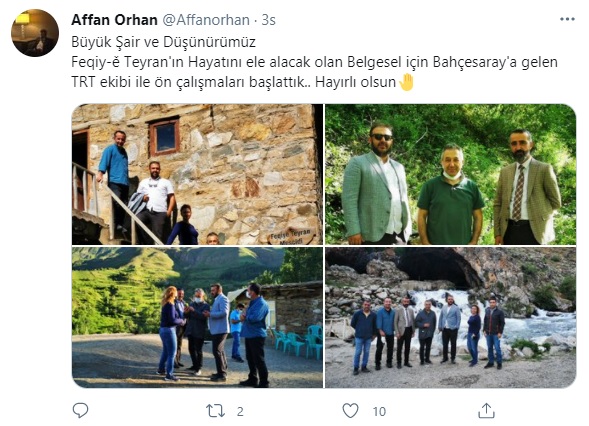Open the @Affanorhan handle link
The width and height of the screenshot is (589, 426).
(x=206, y=20)
